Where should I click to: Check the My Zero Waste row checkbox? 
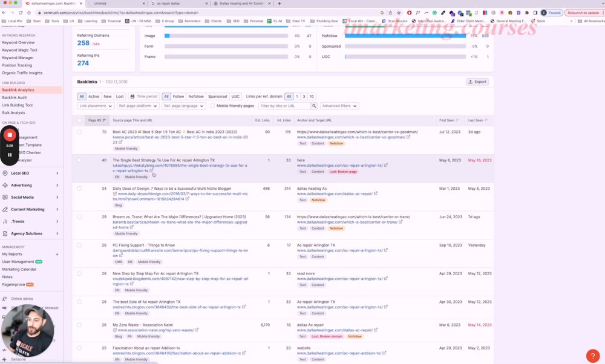pyautogui.click(x=79, y=325)
